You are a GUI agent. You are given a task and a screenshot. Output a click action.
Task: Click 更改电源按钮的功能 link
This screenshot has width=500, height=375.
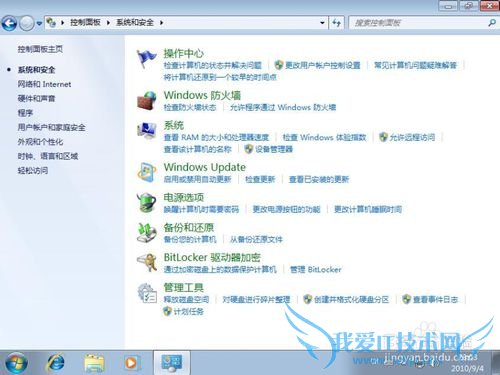point(286,209)
